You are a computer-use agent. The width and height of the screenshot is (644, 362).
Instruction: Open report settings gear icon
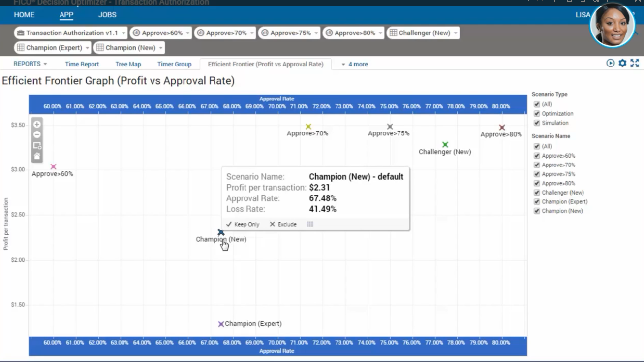tap(622, 63)
